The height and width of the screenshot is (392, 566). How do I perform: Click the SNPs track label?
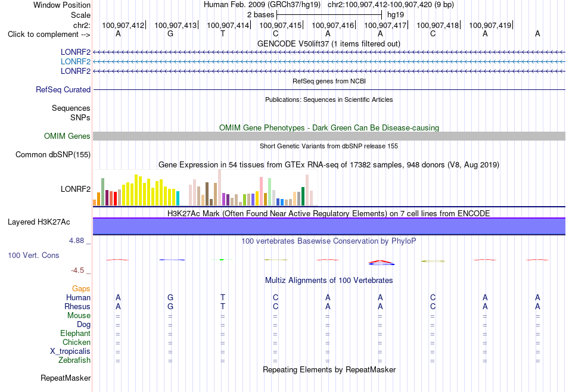tap(80, 118)
